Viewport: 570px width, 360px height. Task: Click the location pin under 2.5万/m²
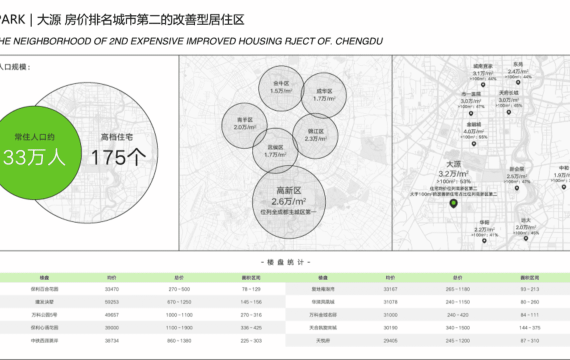click(517, 188)
